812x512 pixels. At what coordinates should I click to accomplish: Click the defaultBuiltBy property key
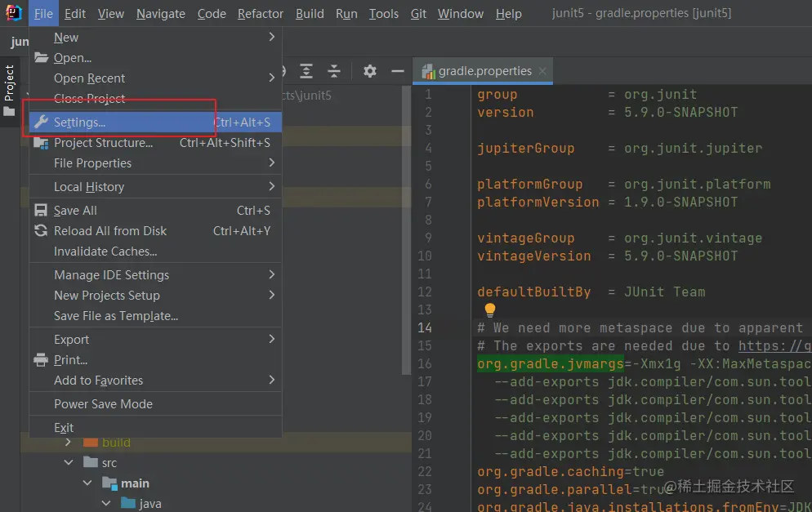point(534,292)
